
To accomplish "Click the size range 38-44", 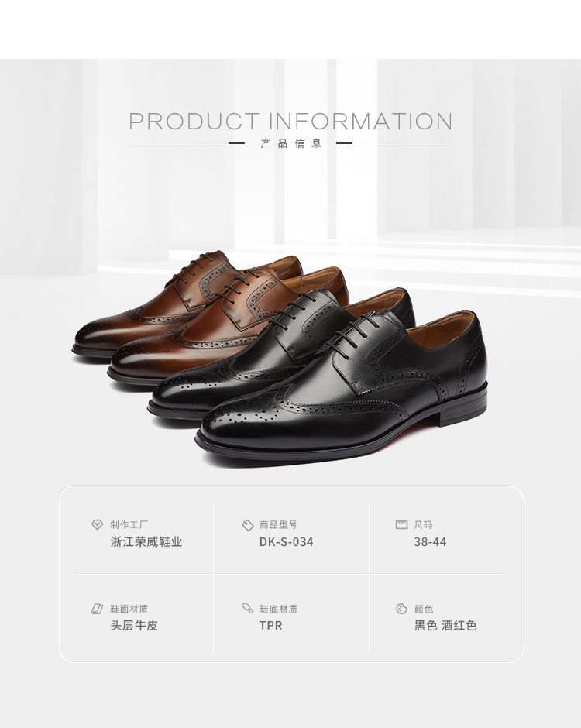I will pyautogui.click(x=430, y=542).
